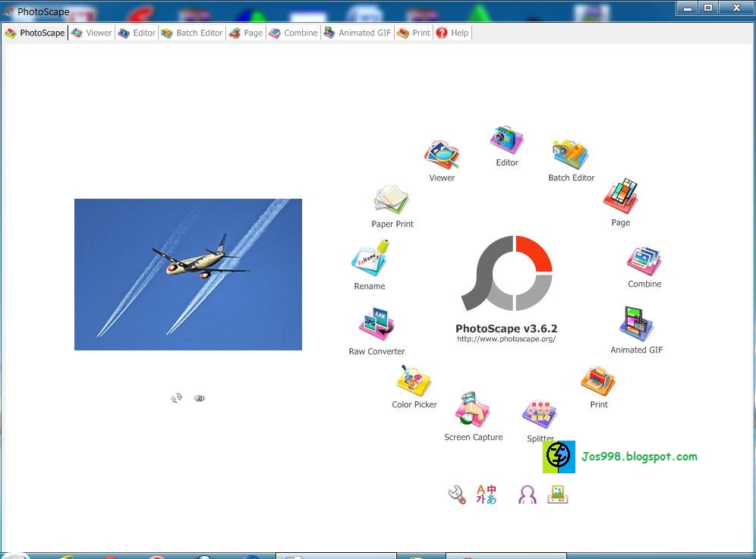Minimize the PhotoScape window

click(688, 8)
